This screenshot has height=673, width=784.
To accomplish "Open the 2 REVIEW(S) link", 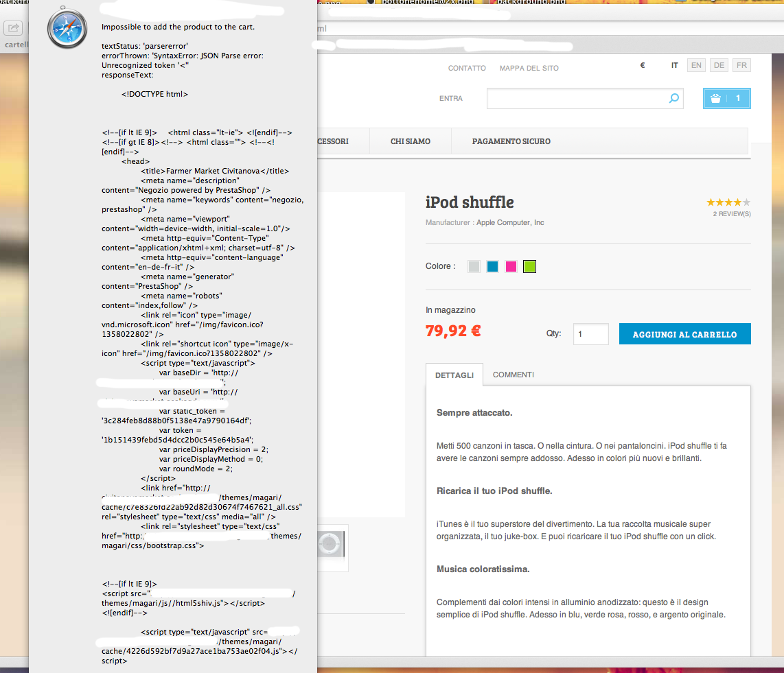I will tap(732, 214).
